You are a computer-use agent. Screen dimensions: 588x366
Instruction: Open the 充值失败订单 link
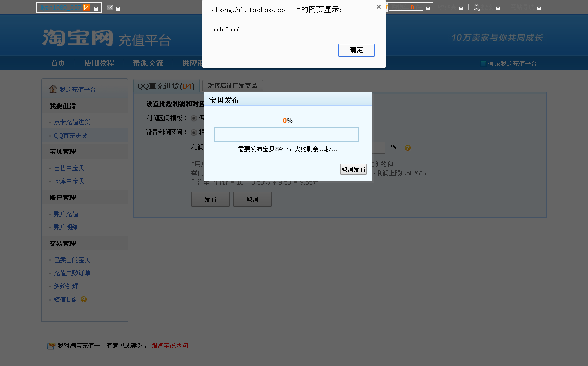click(x=72, y=273)
